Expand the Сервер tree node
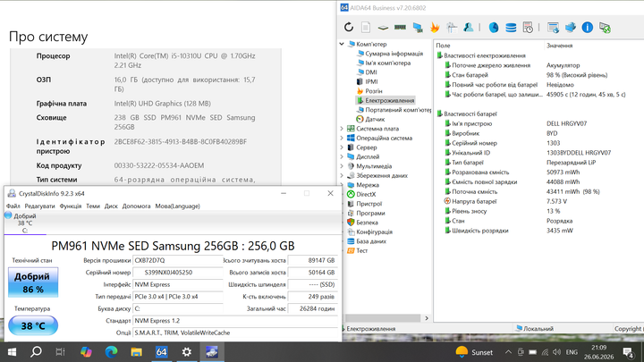 tap(342, 147)
